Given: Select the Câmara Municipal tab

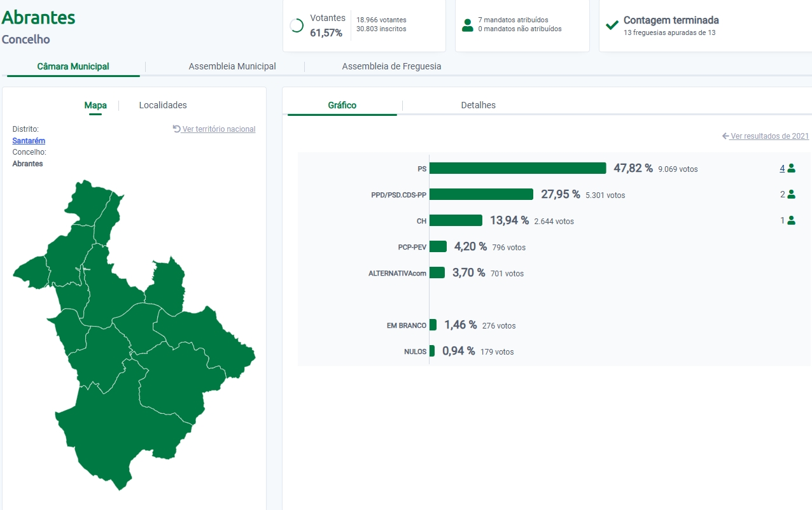Looking at the screenshot, I should pyautogui.click(x=73, y=66).
